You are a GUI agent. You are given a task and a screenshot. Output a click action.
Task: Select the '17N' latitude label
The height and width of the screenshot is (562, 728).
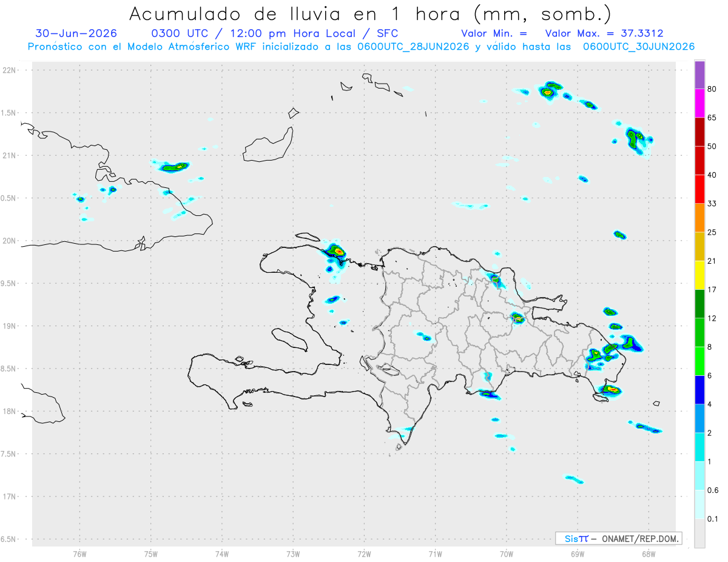point(10,497)
